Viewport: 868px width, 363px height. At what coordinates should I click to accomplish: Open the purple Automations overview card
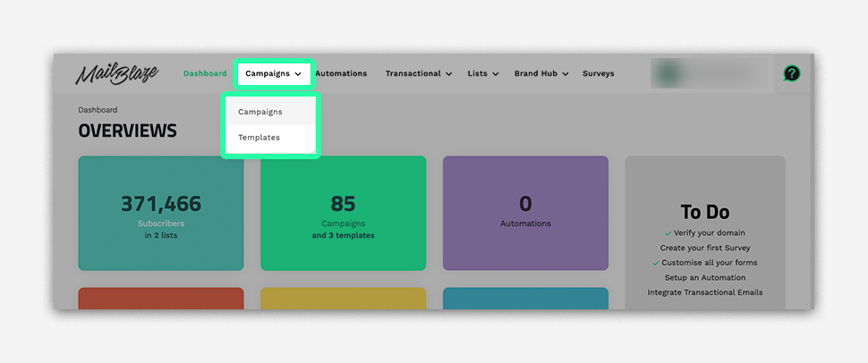525,213
